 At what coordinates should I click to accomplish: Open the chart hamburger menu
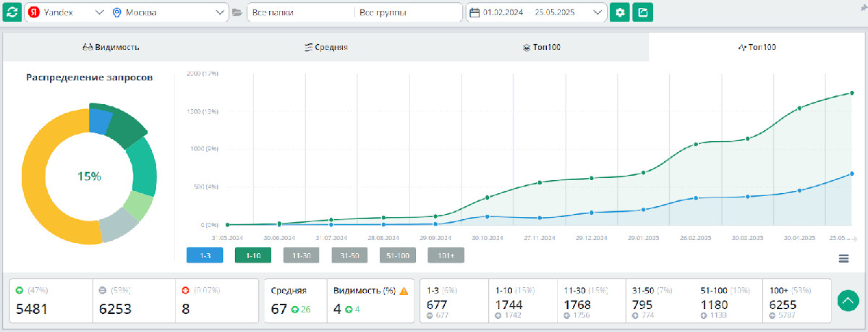843,258
